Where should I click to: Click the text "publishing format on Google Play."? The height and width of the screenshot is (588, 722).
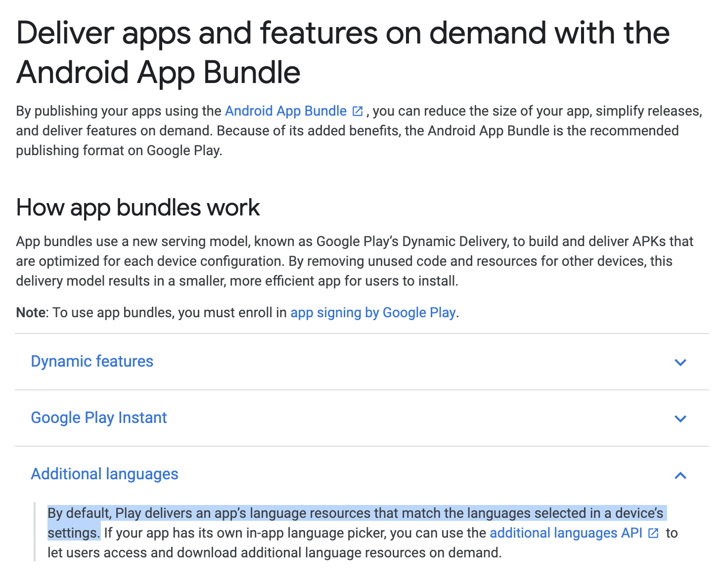pyautogui.click(x=119, y=150)
